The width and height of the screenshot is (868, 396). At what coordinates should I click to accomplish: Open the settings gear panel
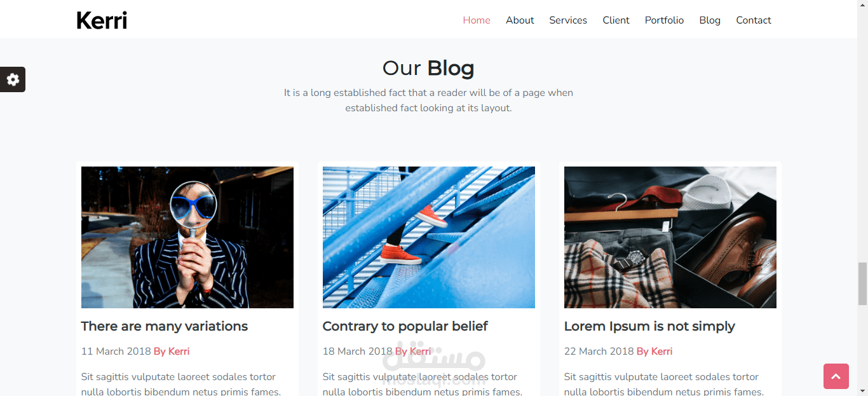[13, 79]
